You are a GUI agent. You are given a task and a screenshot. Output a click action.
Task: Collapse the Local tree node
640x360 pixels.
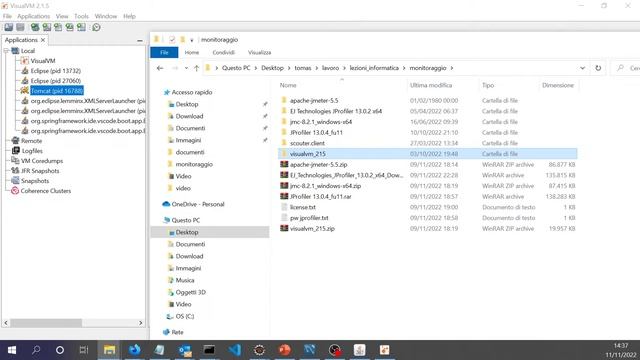pyautogui.click(x=6, y=51)
